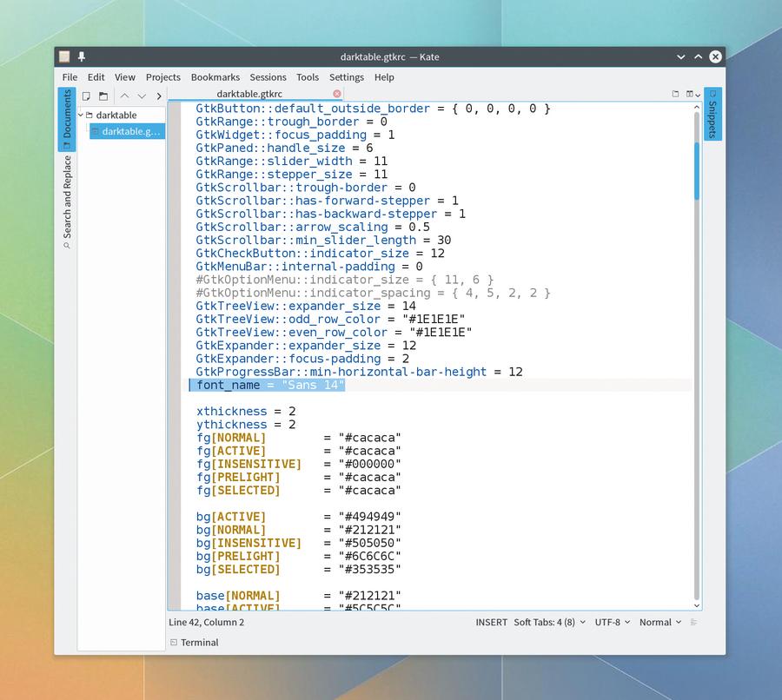The image size is (782, 700).
Task: Click the quick open icon right of the tab bar
Action: (x=675, y=94)
